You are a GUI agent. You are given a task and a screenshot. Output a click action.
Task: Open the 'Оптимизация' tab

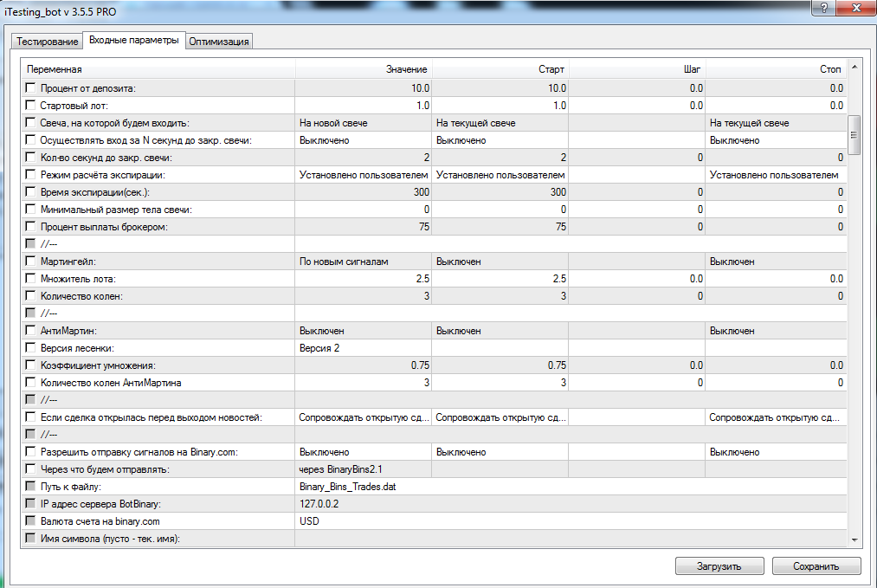(219, 42)
